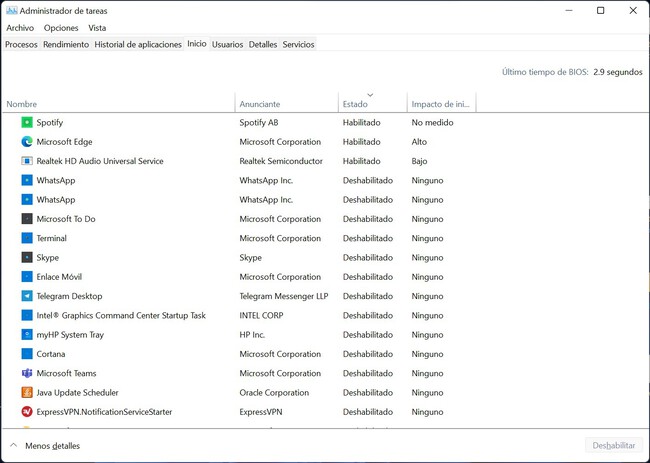Click the Administrador de tareas title bar icon
650x463 pixels.
pyautogui.click(x=12, y=11)
